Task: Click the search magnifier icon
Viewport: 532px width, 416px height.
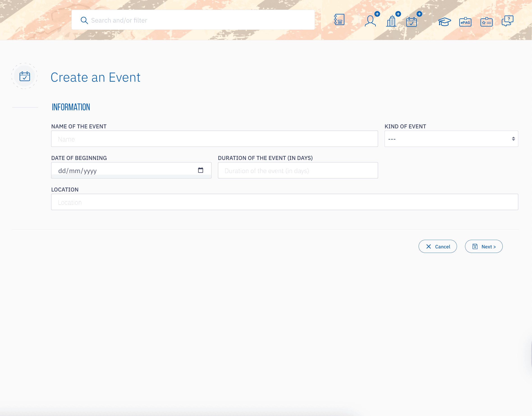Action: 84,20
